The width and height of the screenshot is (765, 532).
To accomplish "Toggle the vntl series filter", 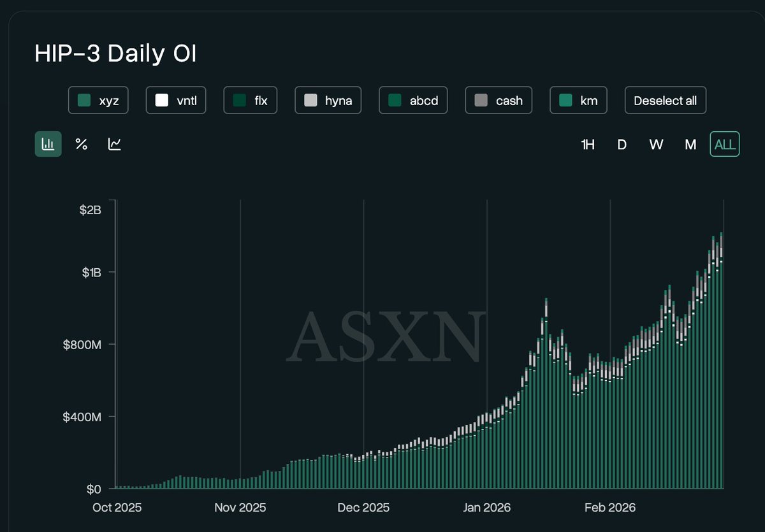I will point(176,100).
